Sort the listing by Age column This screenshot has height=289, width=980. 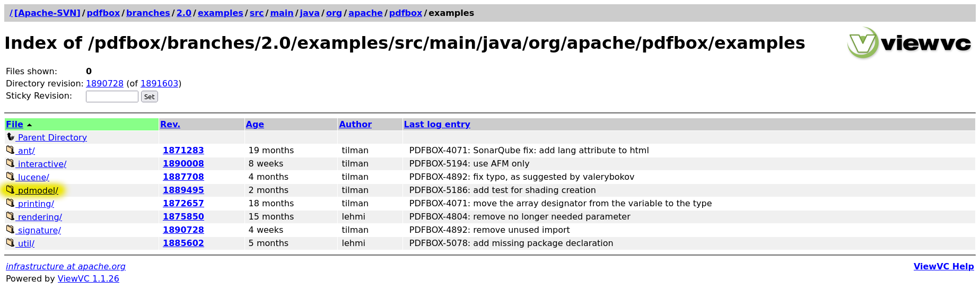click(255, 124)
